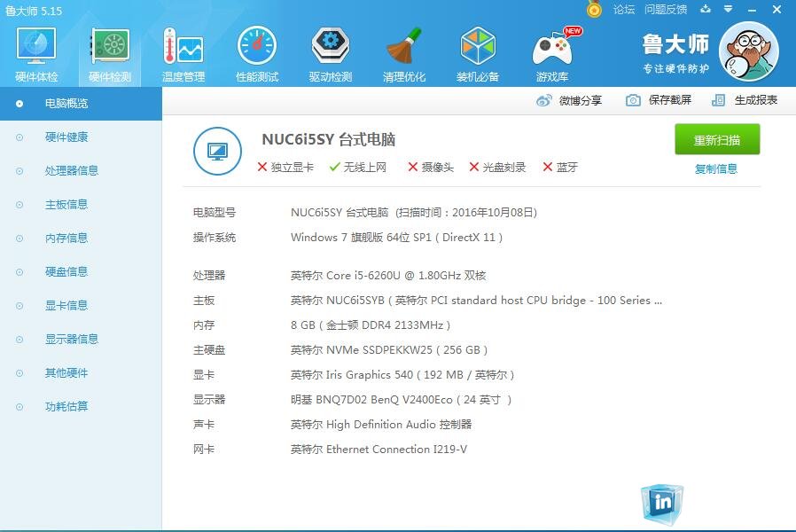Open the 硬件体检 hardware checkup icon
This screenshot has height=532, width=796.
pyautogui.click(x=36, y=54)
